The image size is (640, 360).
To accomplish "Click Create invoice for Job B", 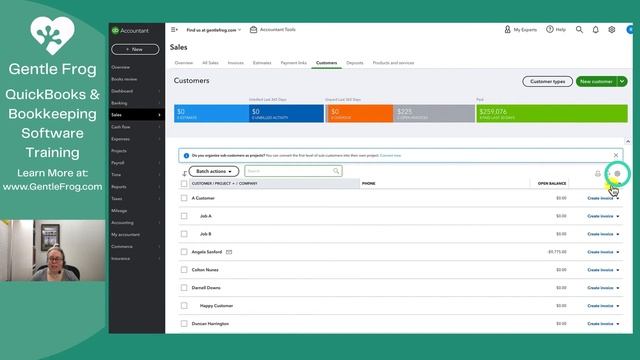I will [x=600, y=234].
